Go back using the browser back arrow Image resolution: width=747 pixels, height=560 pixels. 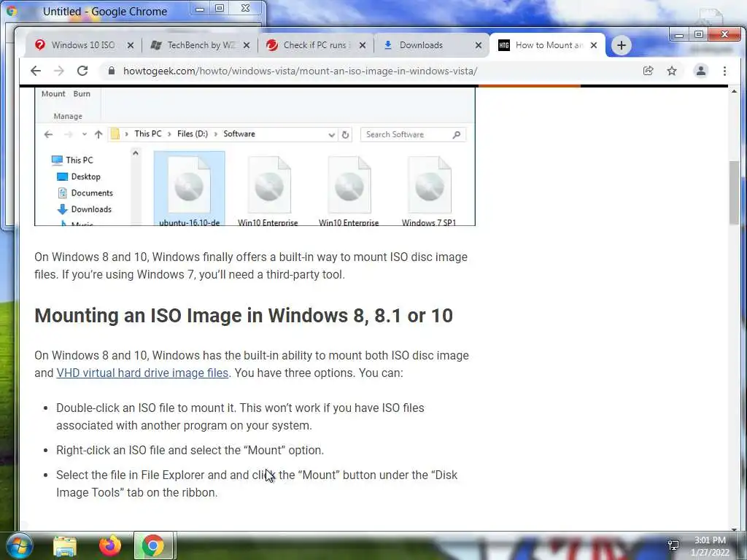(36, 71)
